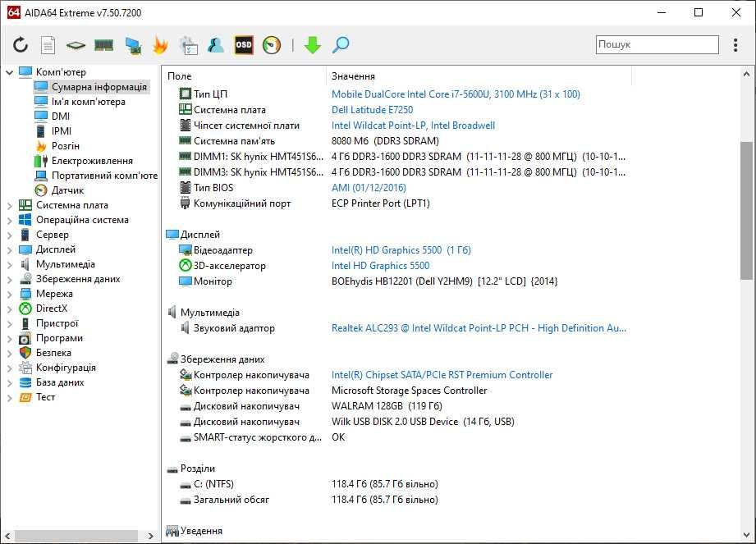This screenshot has height=544, width=756.
Task: Click the network computer toolbar icon
Action: tap(133, 45)
